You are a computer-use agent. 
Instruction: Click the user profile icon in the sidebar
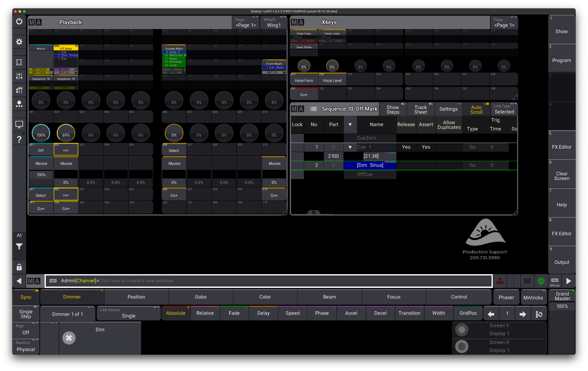point(19,104)
